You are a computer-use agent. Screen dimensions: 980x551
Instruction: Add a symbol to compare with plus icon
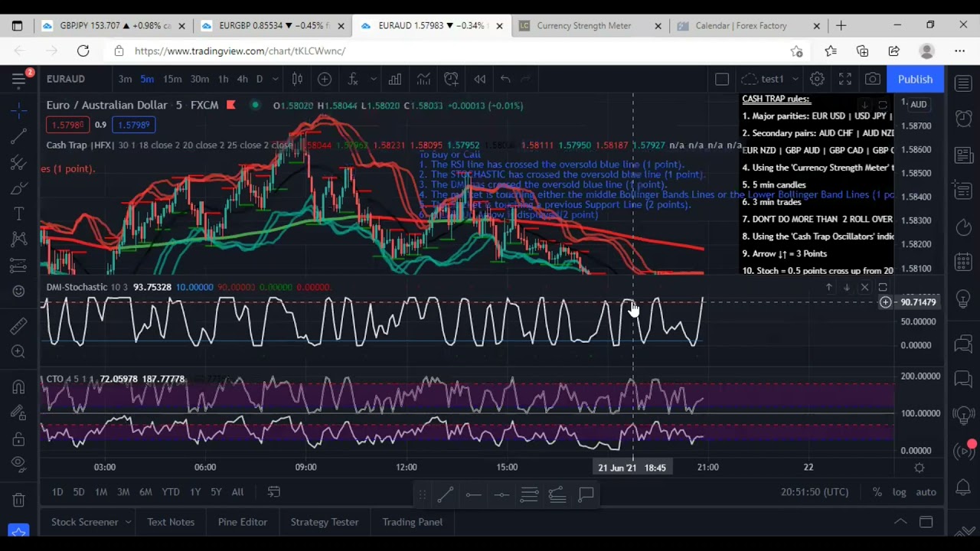(325, 79)
